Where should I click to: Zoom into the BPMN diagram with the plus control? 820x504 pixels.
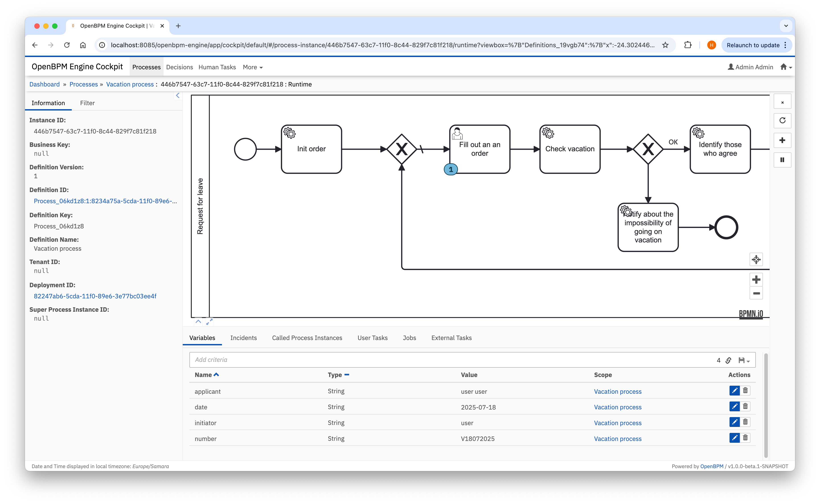click(x=756, y=280)
